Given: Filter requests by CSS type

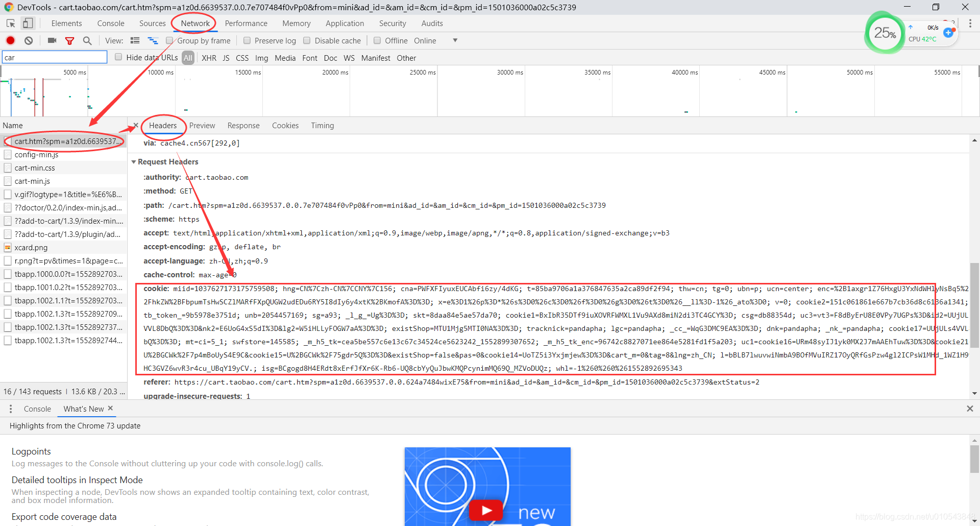Looking at the screenshot, I should 242,58.
